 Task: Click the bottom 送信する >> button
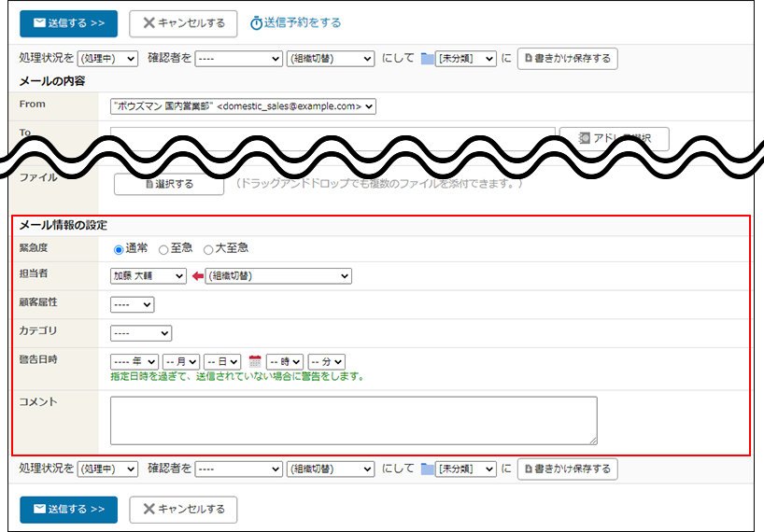[69, 510]
